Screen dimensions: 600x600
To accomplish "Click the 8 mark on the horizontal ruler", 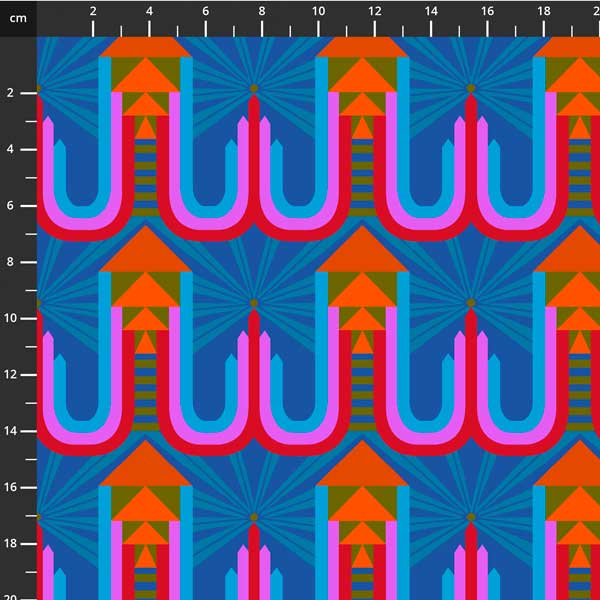I will 262,12.
